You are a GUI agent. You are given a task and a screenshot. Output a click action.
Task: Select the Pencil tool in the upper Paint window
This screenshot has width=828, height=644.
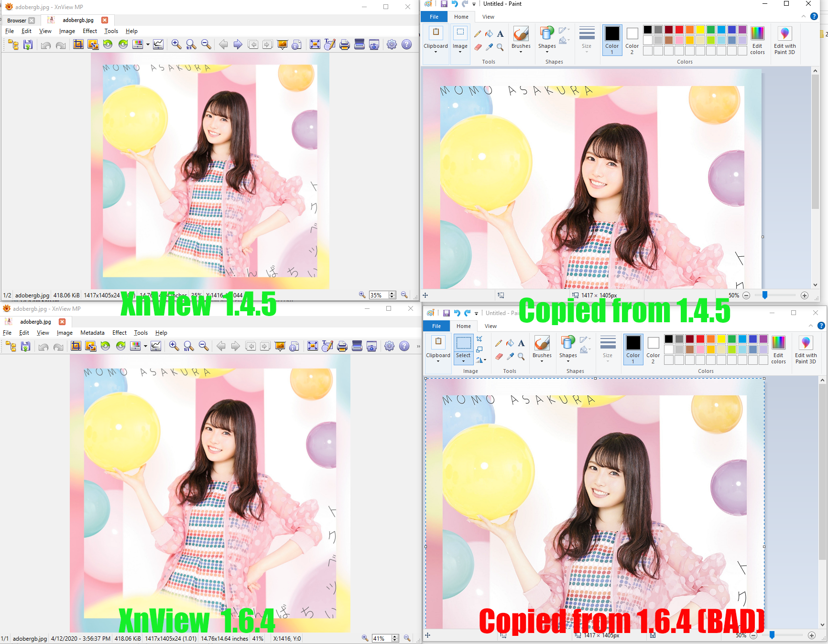coord(478,33)
